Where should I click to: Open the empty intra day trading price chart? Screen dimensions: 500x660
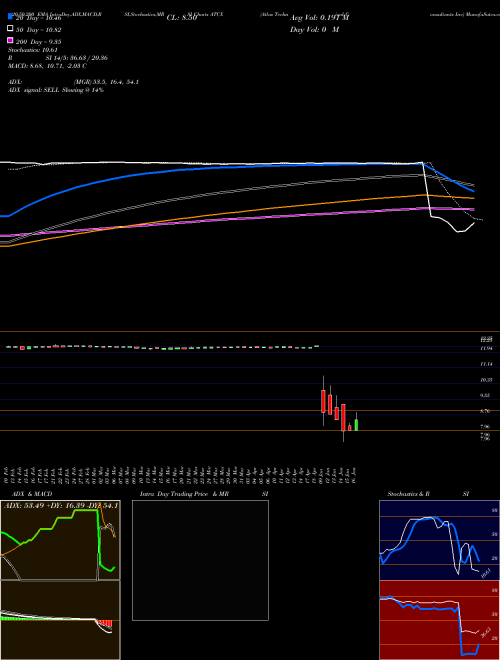click(x=200, y=560)
